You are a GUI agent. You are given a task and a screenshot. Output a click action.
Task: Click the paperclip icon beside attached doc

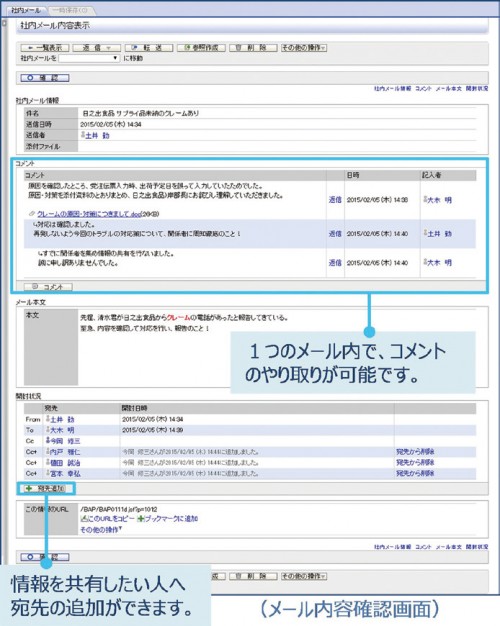pos(32,214)
